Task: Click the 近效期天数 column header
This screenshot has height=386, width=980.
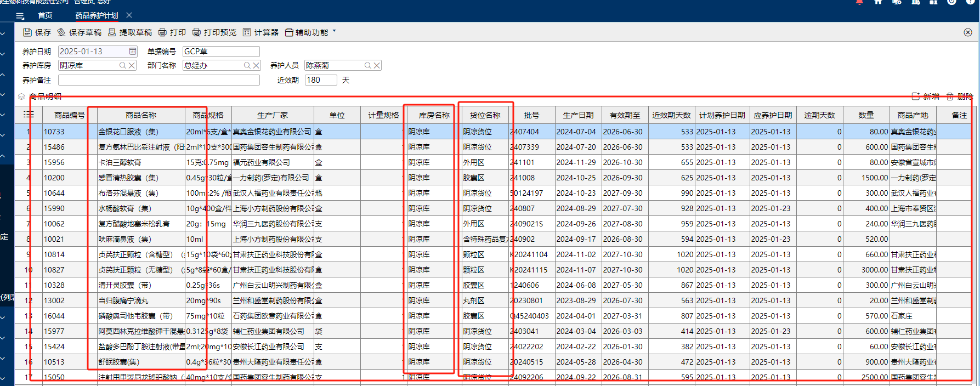Action: click(672, 115)
